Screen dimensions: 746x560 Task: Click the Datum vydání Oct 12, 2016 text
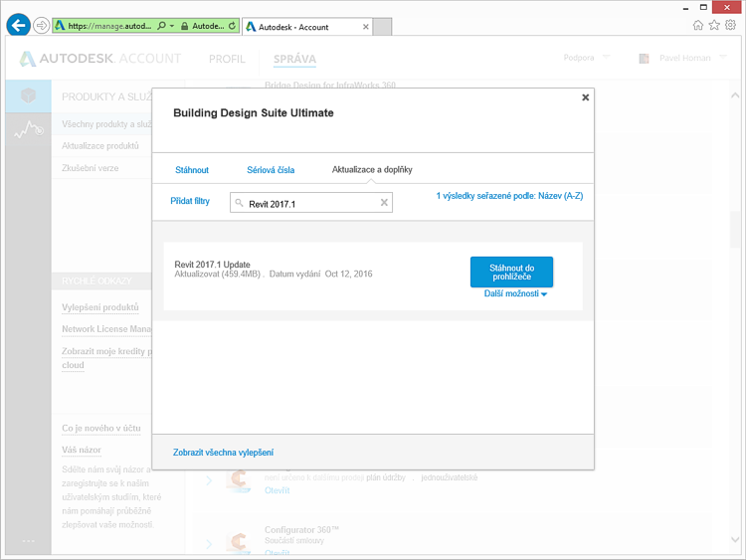[320, 275]
